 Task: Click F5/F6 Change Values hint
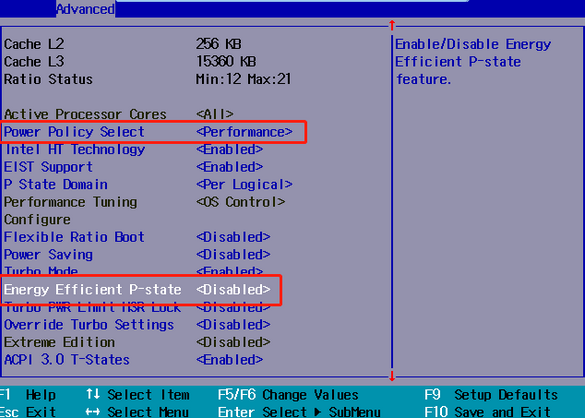tap(288, 395)
